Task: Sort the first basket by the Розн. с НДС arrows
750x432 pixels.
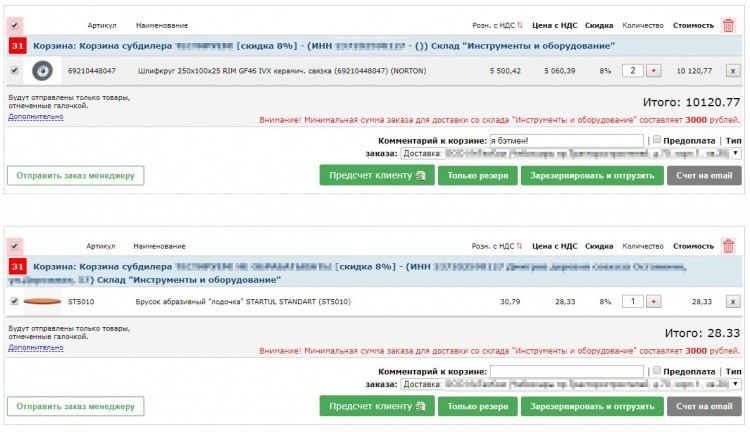Action: pos(520,25)
